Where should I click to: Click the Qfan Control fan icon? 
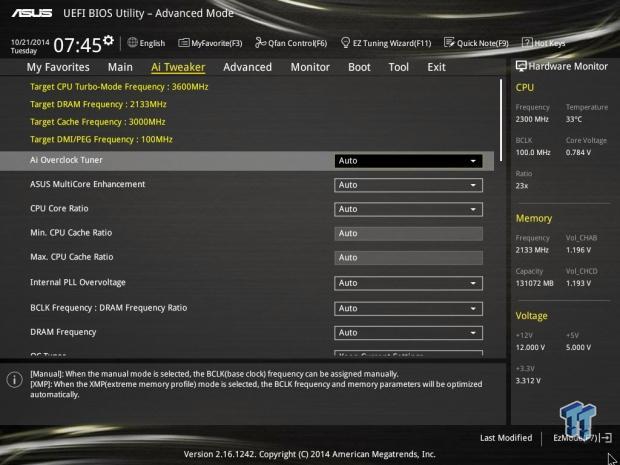260,43
